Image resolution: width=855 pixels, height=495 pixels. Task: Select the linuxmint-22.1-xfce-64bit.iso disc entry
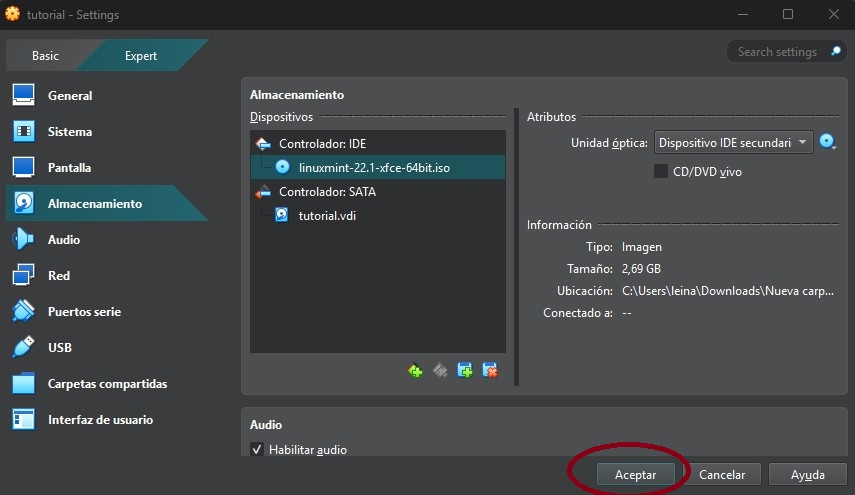point(378,167)
